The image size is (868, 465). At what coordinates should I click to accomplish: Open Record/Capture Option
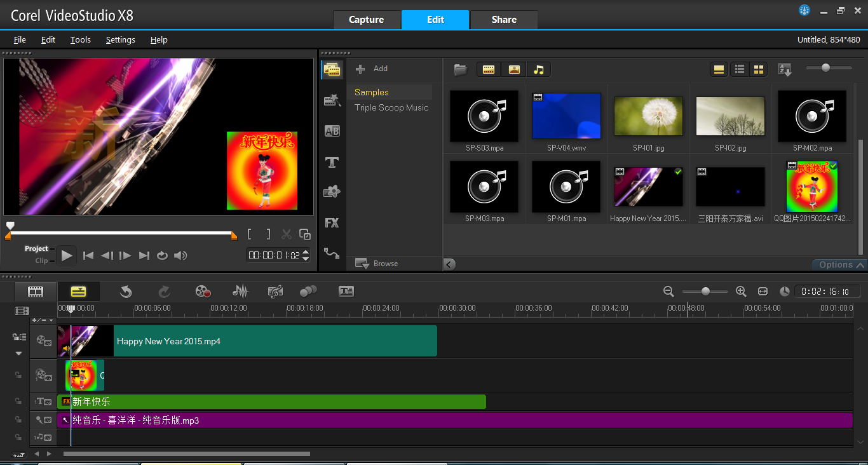pyautogui.click(x=203, y=292)
